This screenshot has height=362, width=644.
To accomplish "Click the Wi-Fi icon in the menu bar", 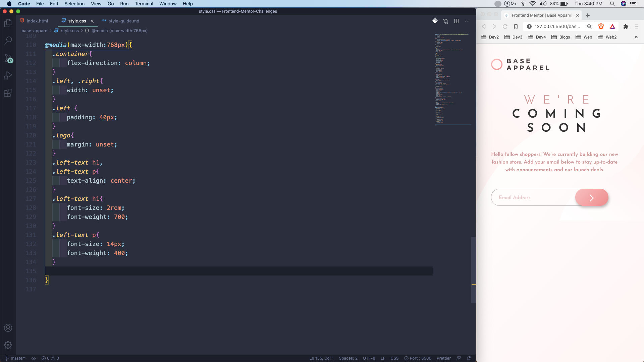I will [533, 4].
